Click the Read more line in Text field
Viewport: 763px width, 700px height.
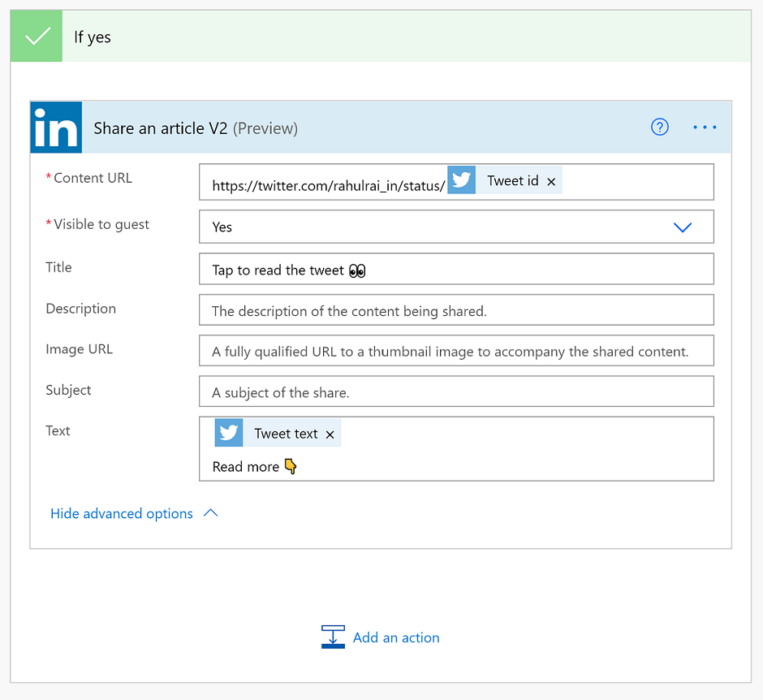tap(246, 467)
